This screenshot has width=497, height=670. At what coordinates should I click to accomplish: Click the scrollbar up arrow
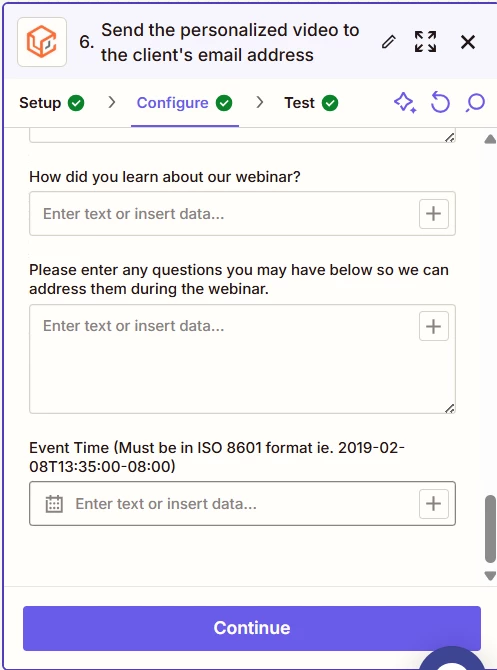click(490, 139)
